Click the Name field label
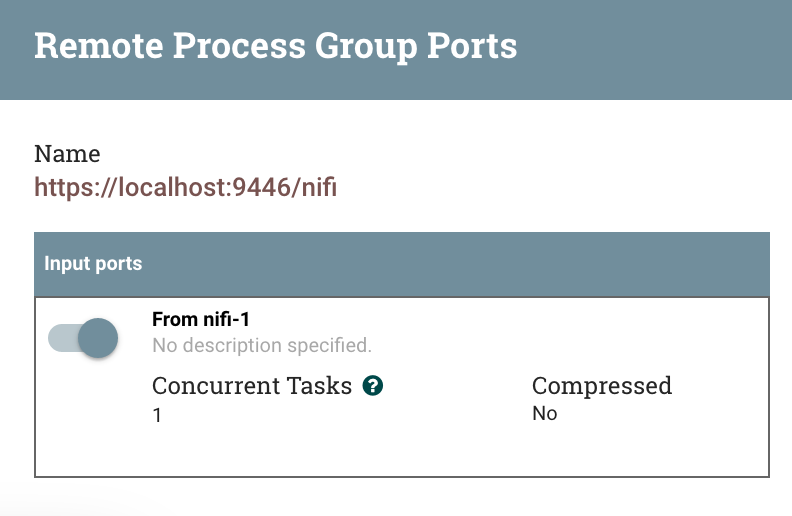This screenshot has height=516, width=792. (x=67, y=153)
